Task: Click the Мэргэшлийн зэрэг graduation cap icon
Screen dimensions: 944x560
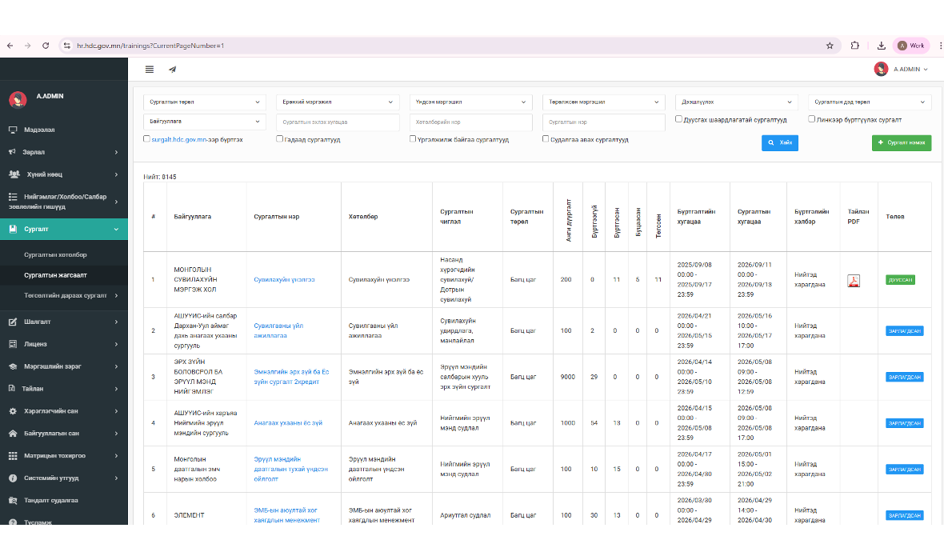Action: (x=13, y=366)
